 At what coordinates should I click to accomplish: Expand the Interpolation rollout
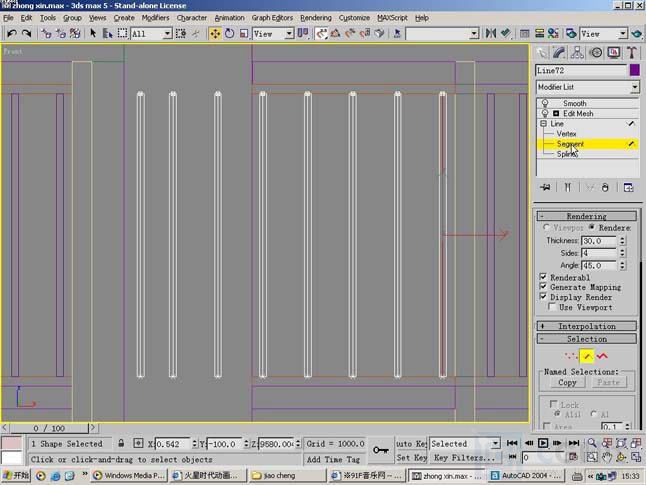point(587,326)
